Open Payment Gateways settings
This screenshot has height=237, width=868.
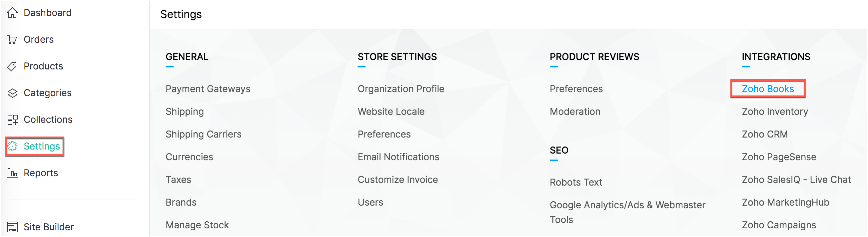pos(208,89)
